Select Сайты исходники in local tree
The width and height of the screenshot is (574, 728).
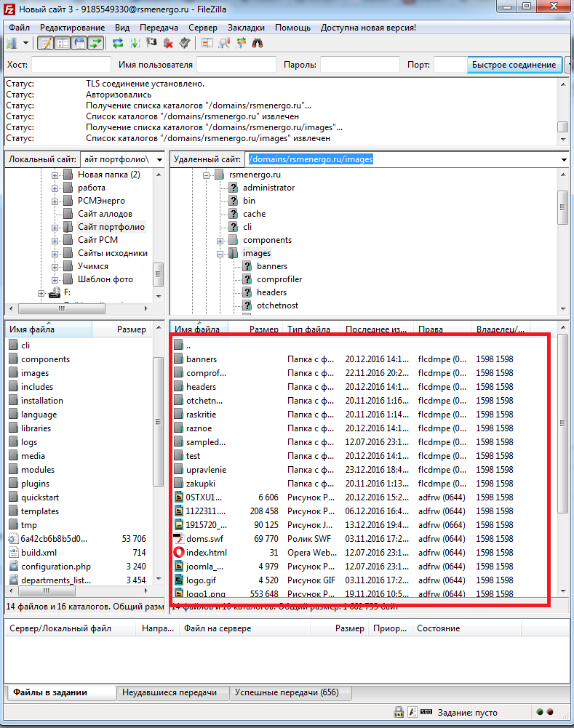[112, 253]
